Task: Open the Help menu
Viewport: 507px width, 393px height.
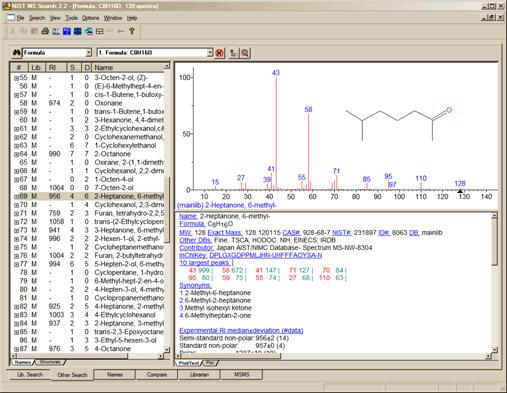Action: (132, 18)
